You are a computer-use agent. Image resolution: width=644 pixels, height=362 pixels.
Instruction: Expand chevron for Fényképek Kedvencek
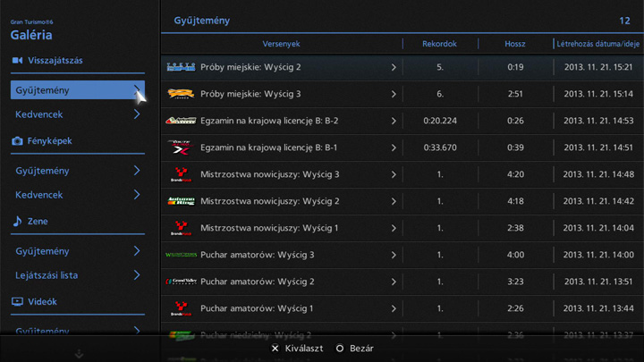[x=137, y=195]
